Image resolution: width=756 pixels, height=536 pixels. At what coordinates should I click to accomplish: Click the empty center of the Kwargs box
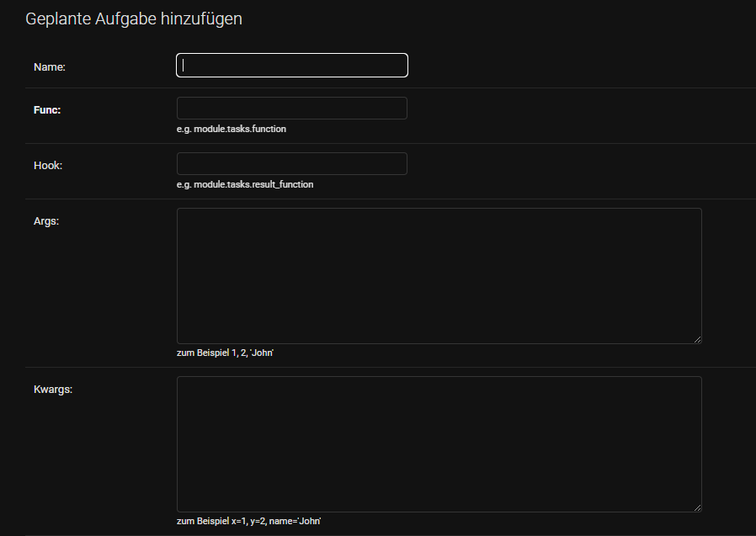tap(438, 443)
